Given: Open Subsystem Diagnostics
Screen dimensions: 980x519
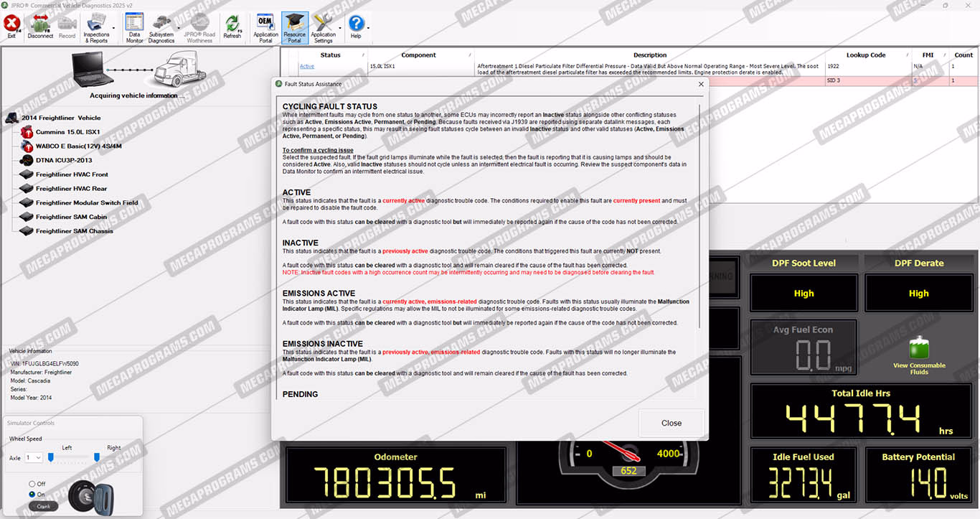Looking at the screenshot, I should (161, 29).
